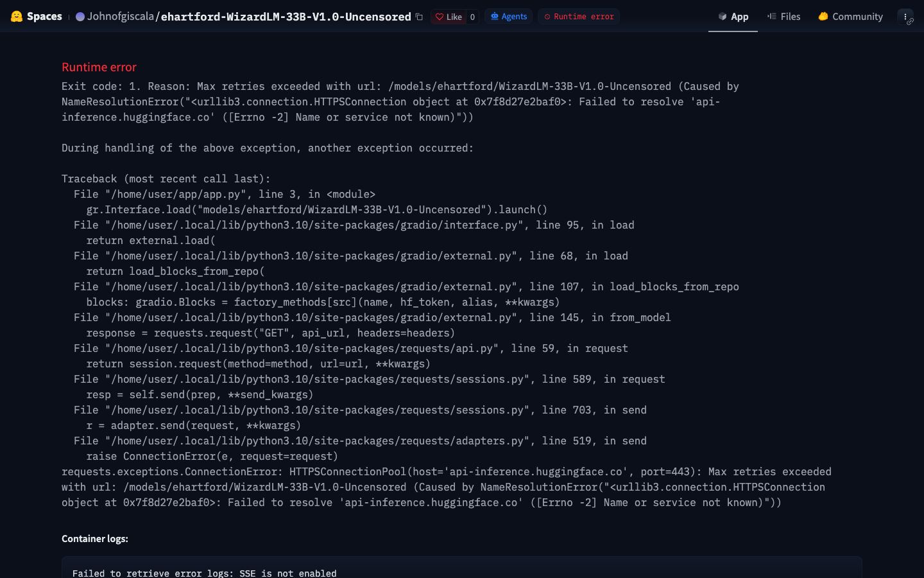Switch to the Community tab

[x=850, y=17]
